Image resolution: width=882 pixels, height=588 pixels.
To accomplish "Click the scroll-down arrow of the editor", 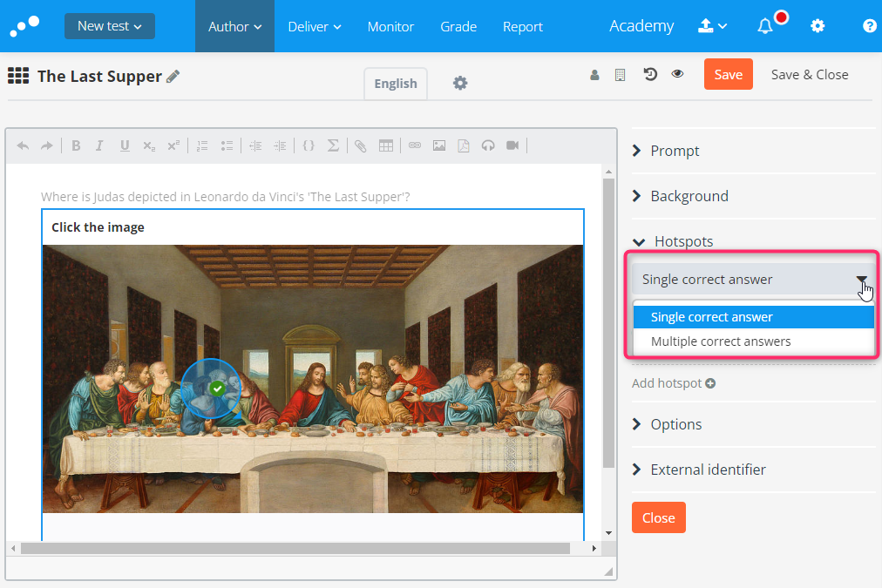I will pos(608,533).
